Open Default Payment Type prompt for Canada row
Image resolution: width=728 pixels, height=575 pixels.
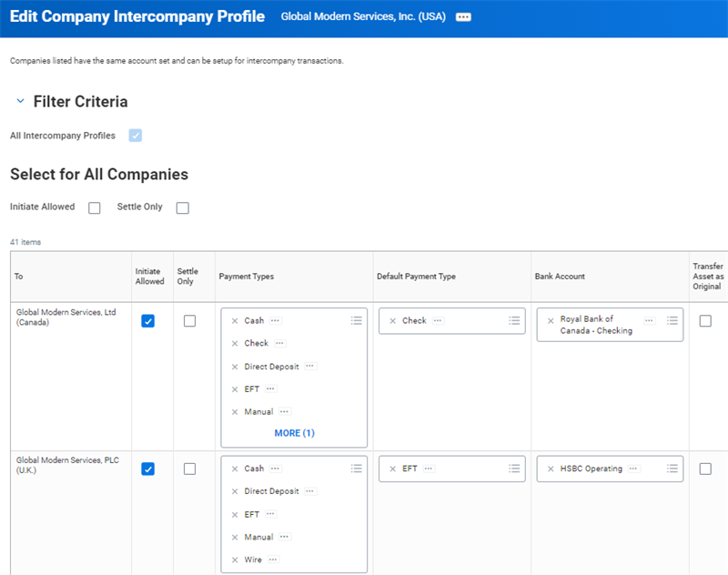514,320
